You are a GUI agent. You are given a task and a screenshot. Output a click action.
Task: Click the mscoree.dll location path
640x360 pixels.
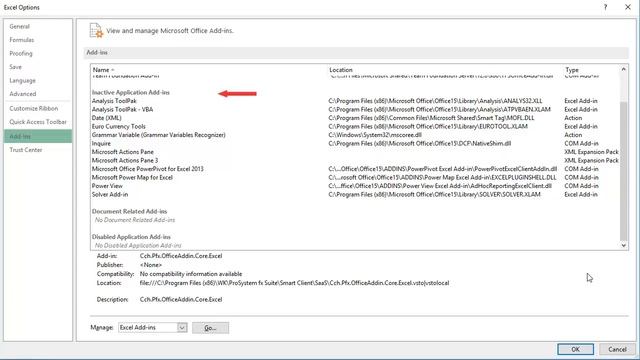375,135
